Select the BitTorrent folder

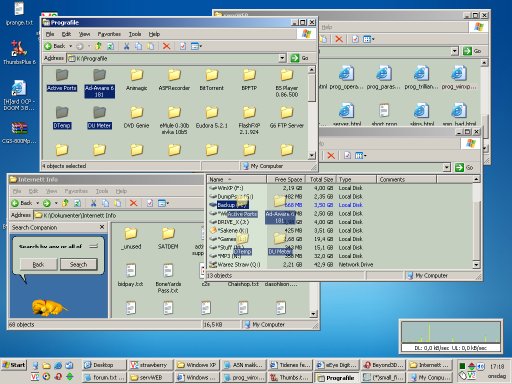pyautogui.click(x=212, y=80)
